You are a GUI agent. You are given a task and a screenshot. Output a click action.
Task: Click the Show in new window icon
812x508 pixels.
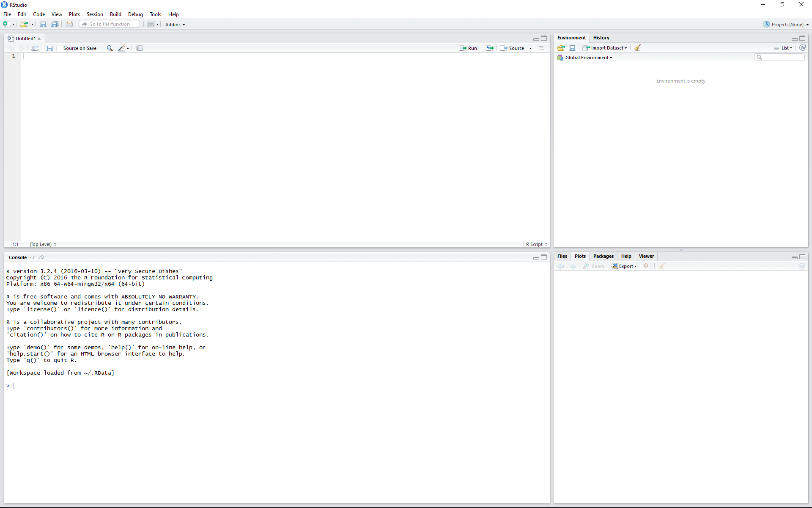[35, 48]
